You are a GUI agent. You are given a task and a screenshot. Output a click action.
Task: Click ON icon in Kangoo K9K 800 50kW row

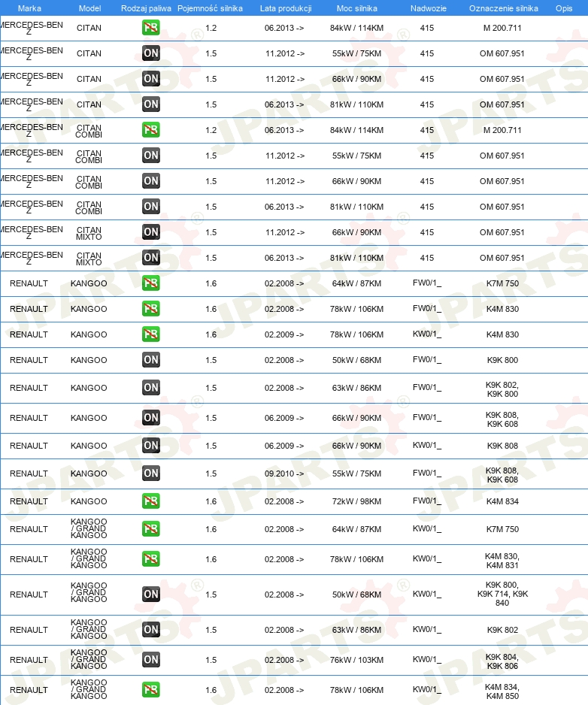point(150,360)
